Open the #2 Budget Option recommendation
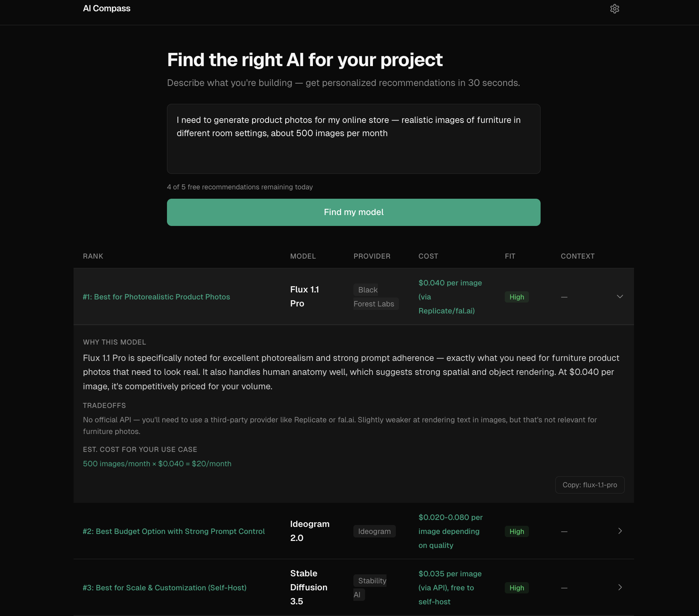 point(174,531)
